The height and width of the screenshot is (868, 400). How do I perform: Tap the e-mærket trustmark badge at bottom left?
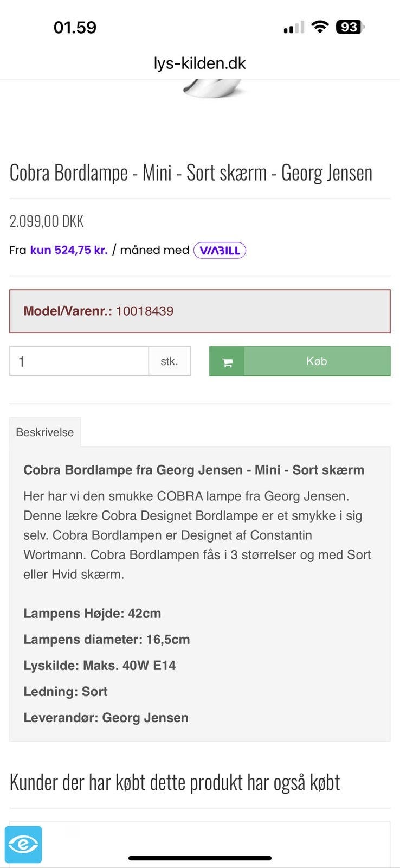(24, 843)
